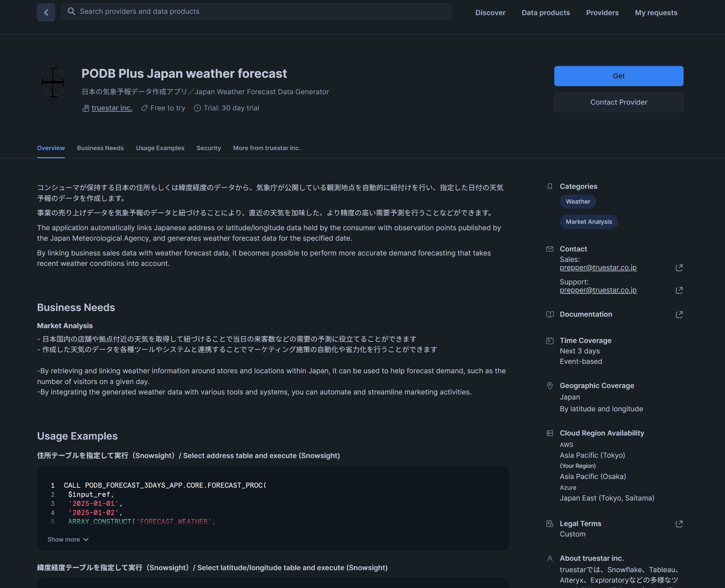Click the $input_ref code line

[91, 494]
